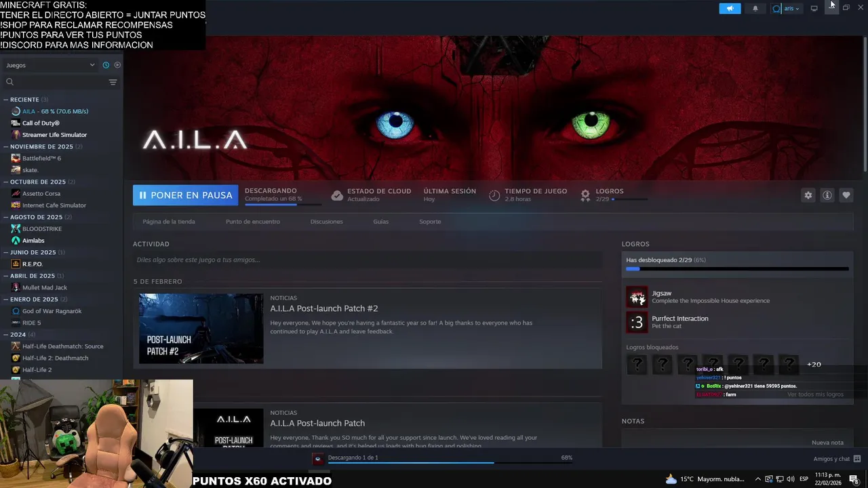This screenshot has width=868, height=488.
Task: Toggle the recent activity clock filter
Action: point(106,65)
